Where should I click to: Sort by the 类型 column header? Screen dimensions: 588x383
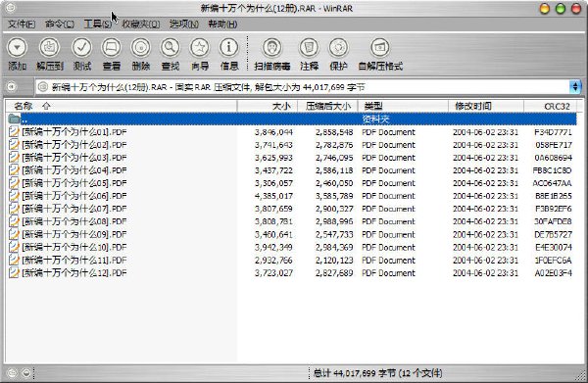pos(403,106)
